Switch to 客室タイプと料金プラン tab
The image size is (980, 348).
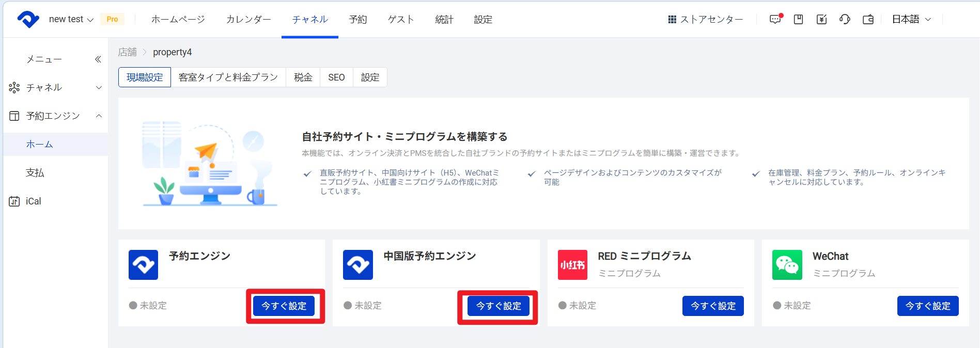pos(228,77)
